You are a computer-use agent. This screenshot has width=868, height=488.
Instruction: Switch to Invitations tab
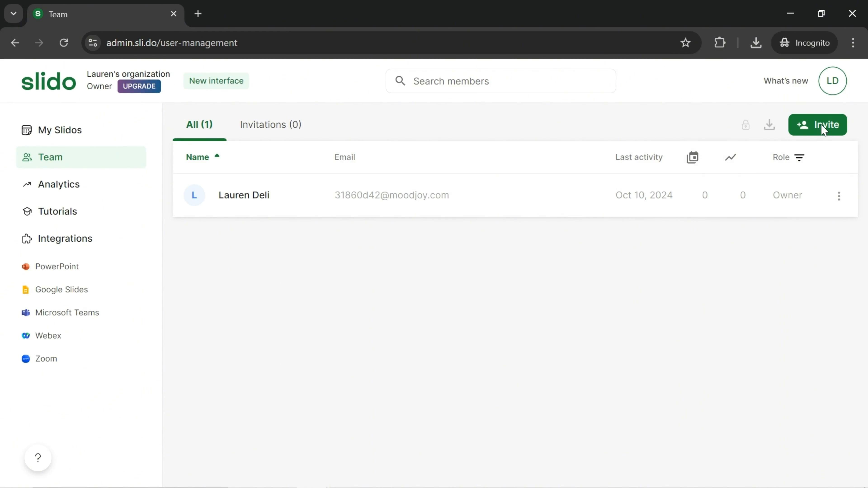pos(271,124)
